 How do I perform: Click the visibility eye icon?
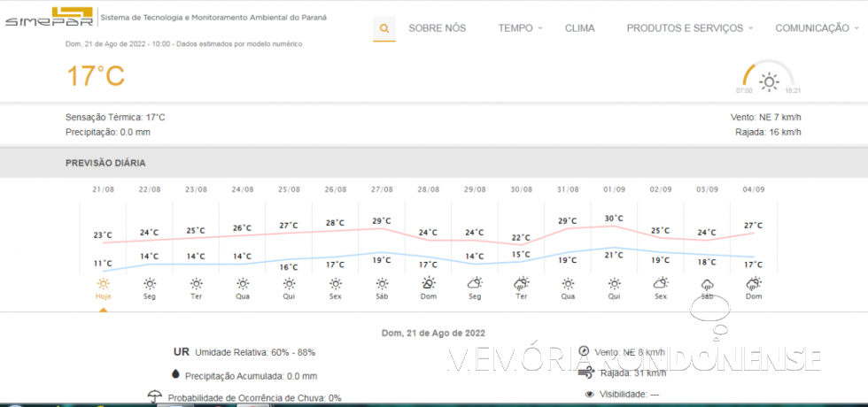pos(589,394)
